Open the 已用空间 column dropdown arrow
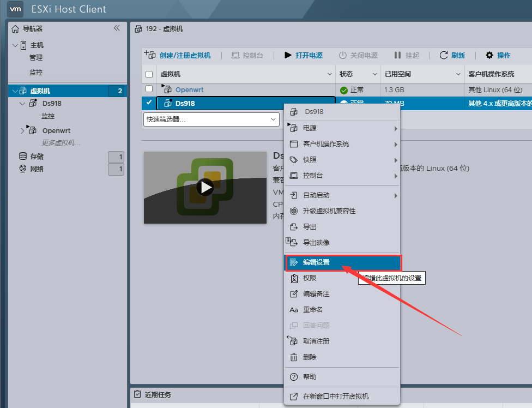Screen dimensions: 532x408 [x=458, y=74]
